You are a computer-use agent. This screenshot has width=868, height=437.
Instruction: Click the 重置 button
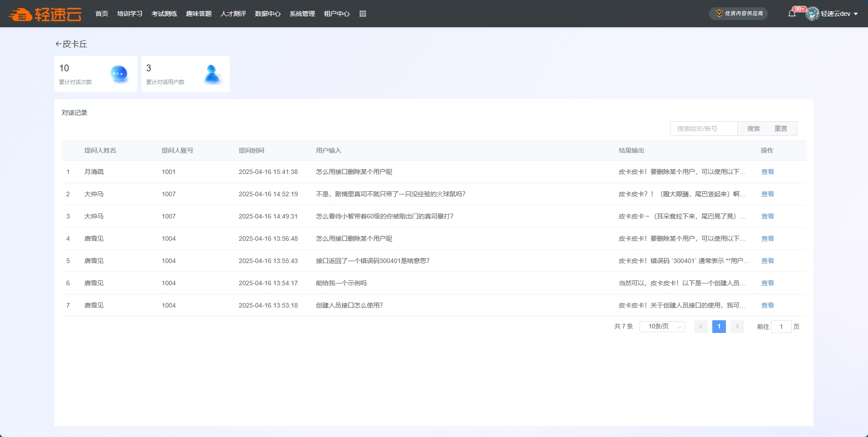781,129
